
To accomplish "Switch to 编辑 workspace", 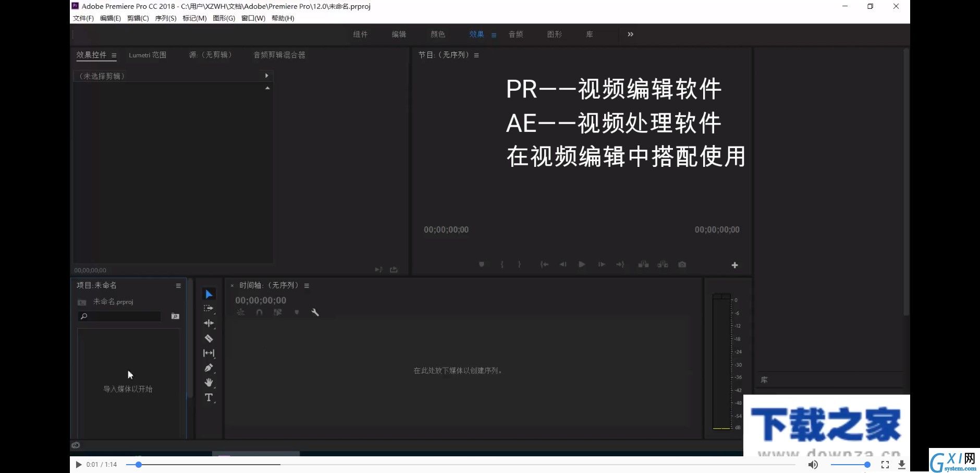I will pos(399,34).
